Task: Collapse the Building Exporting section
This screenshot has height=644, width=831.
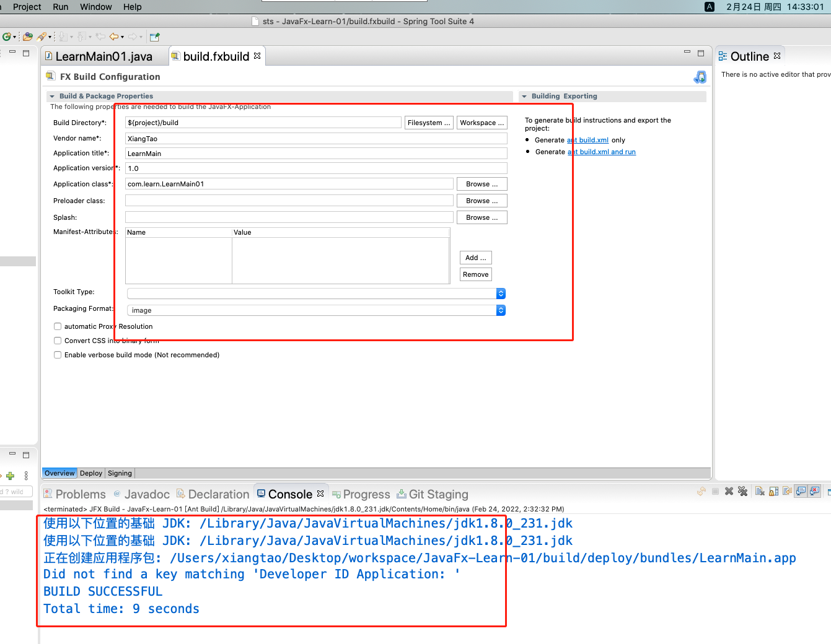Action: (524, 97)
